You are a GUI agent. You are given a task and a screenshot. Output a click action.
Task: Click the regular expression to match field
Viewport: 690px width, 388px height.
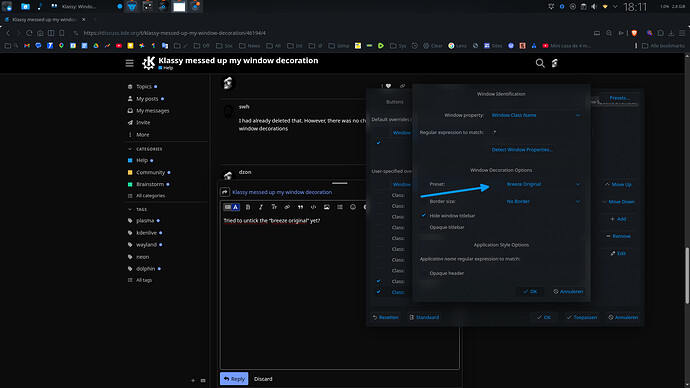tap(535, 132)
